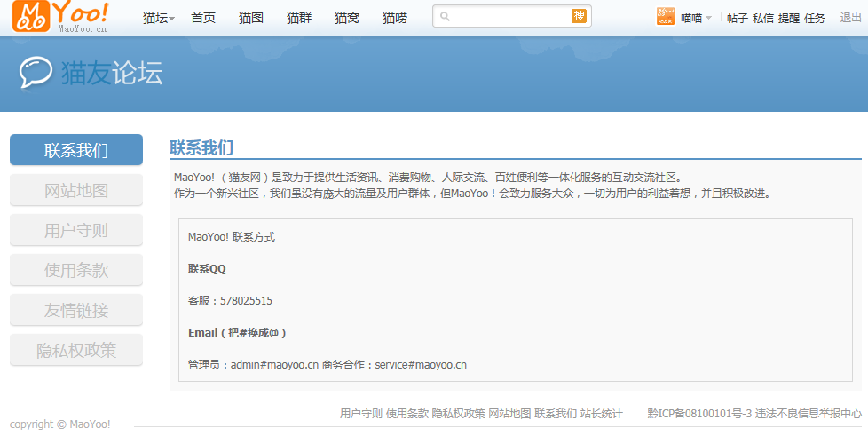Open footer 使用条款 link
The width and height of the screenshot is (868, 436).
point(407,413)
